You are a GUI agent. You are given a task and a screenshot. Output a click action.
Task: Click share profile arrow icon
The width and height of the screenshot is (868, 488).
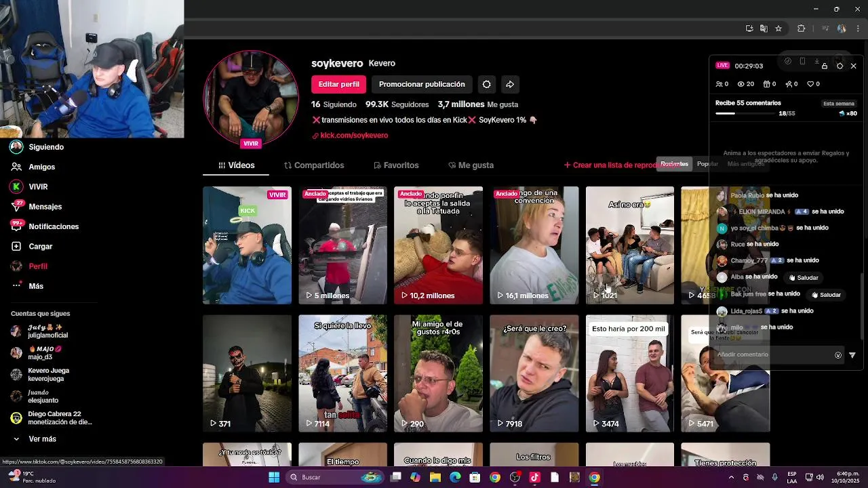(x=510, y=84)
